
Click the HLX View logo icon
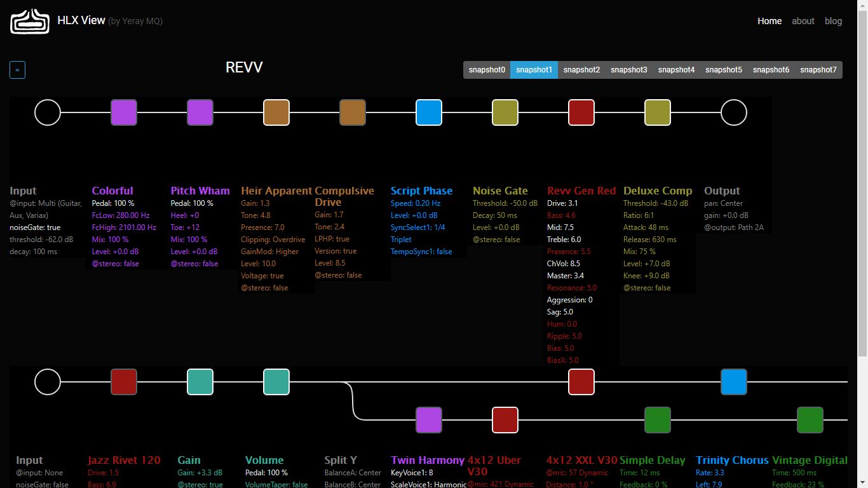(x=30, y=21)
